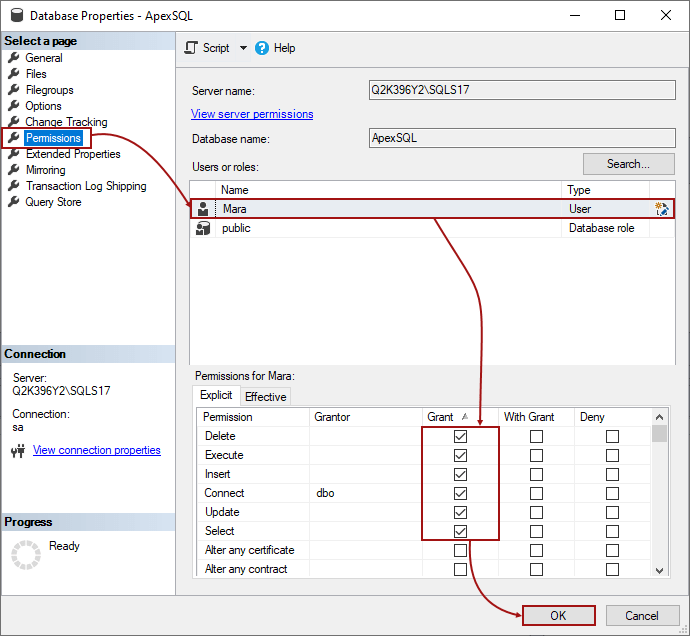Uncheck Grant for Delete permission

coord(460,436)
